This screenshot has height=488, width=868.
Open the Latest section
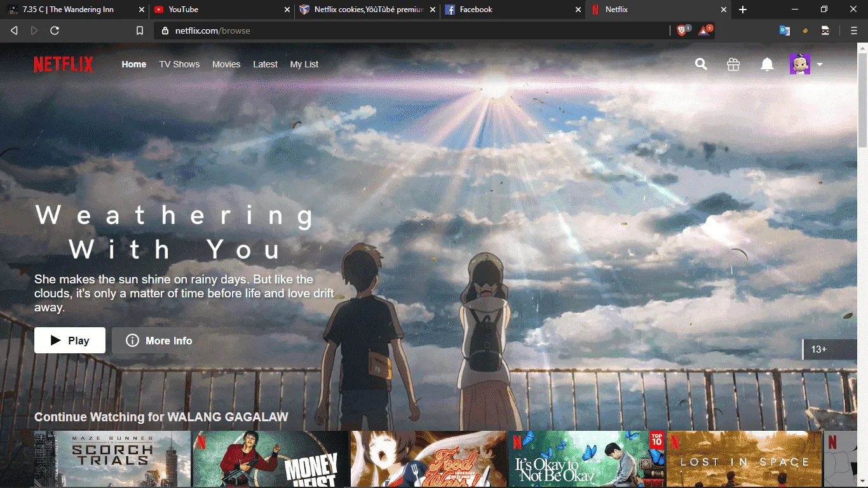[x=265, y=64]
